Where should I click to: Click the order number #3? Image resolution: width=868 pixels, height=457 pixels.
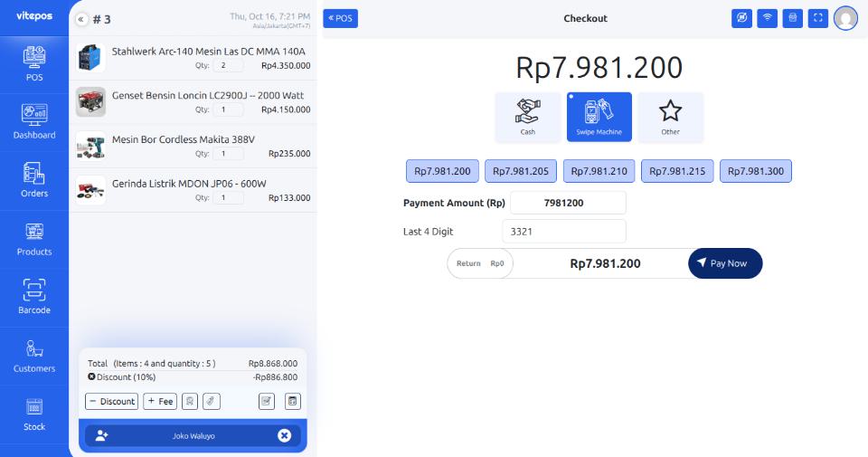pos(101,19)
